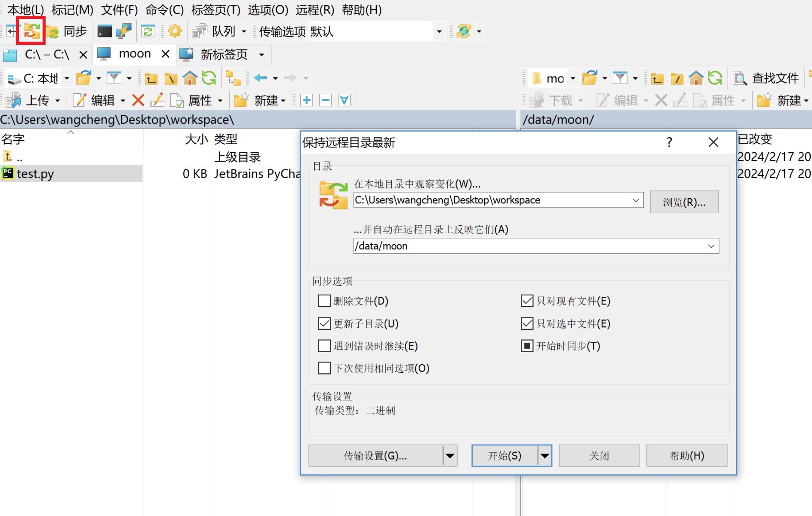The image size is (812, 516).
Task: Refresh the remote panel directory
Action: (715, 78)
